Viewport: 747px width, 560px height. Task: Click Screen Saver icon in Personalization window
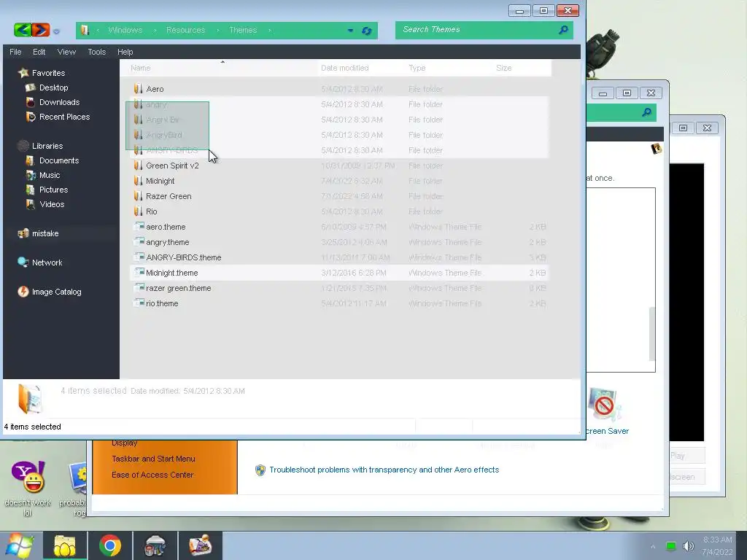pyautogui.click(x=604, y=405)
